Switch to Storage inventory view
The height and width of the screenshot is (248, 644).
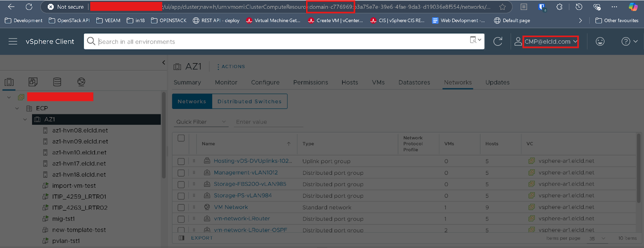57,82
